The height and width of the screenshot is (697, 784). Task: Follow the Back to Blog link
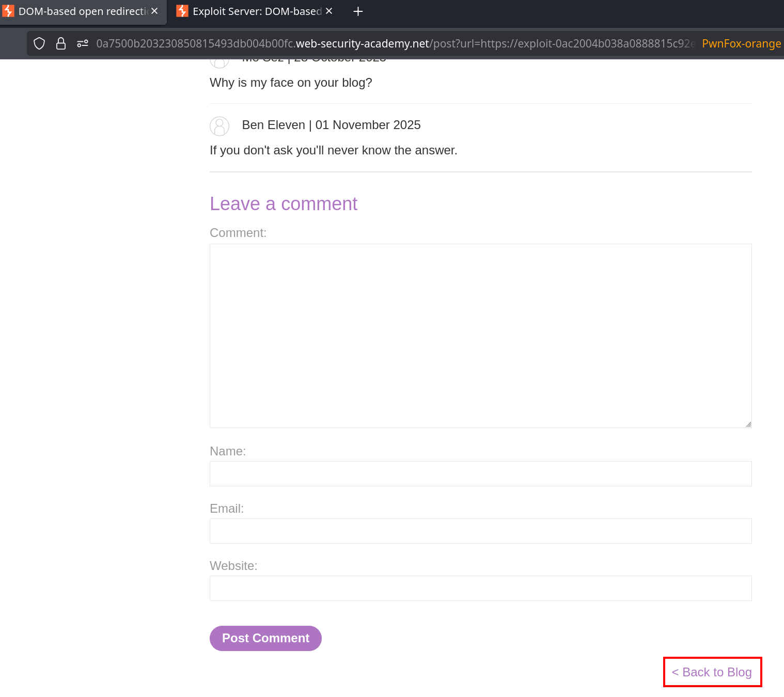point(712,672)
